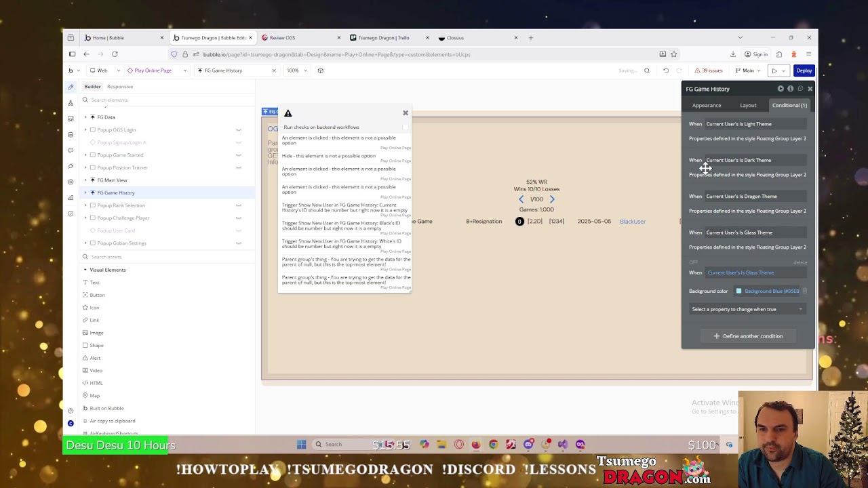Image resolution: width=868 pixels, height=488 pixels.
Task: Toggle Run checks on backend workflows checkbox
Action: 406,127
